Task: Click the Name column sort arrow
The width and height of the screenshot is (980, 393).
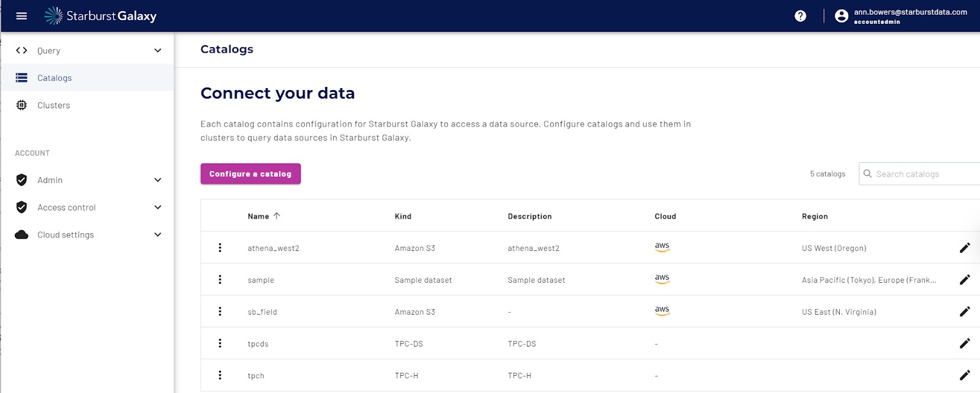Action: 277,216
